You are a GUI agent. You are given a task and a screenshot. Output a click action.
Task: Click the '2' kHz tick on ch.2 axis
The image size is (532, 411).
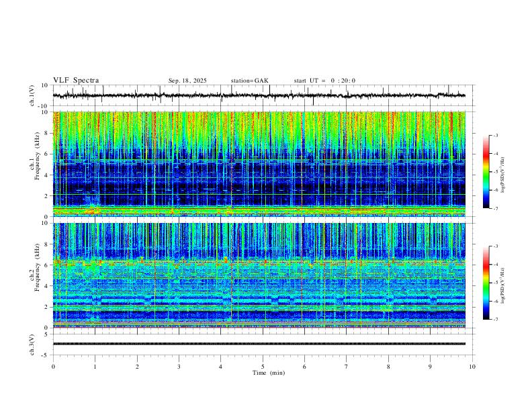(47, 307)
